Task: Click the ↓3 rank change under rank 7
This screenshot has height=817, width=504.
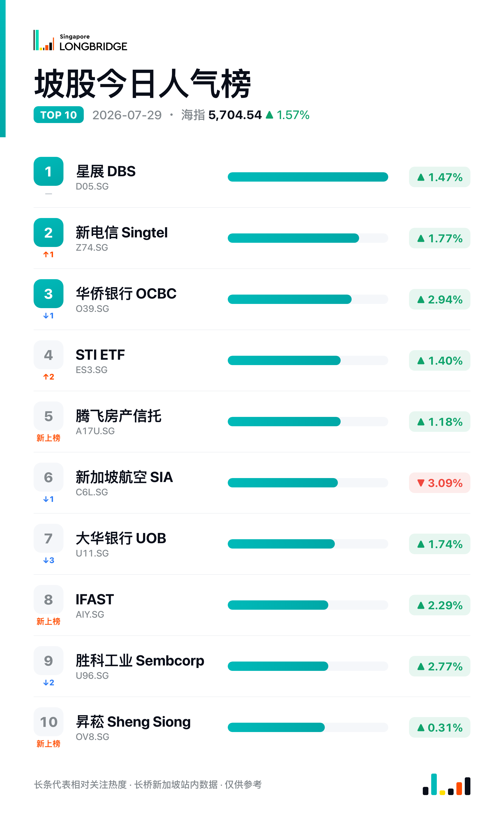Action: coord(49,560)
